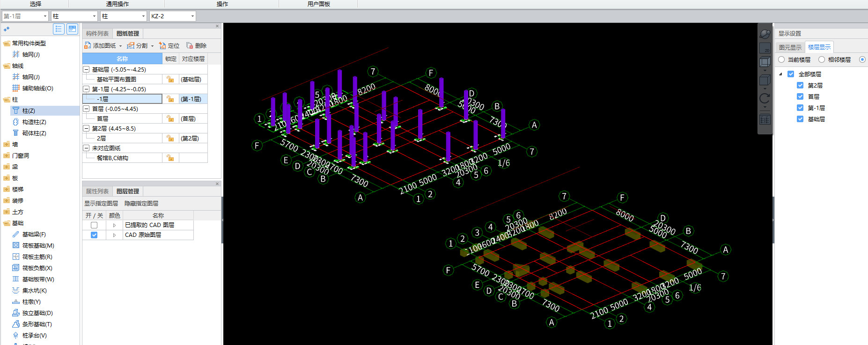
Task: Uncheck 首层 floor checkbox in display settings
Action: click(800, 96)
